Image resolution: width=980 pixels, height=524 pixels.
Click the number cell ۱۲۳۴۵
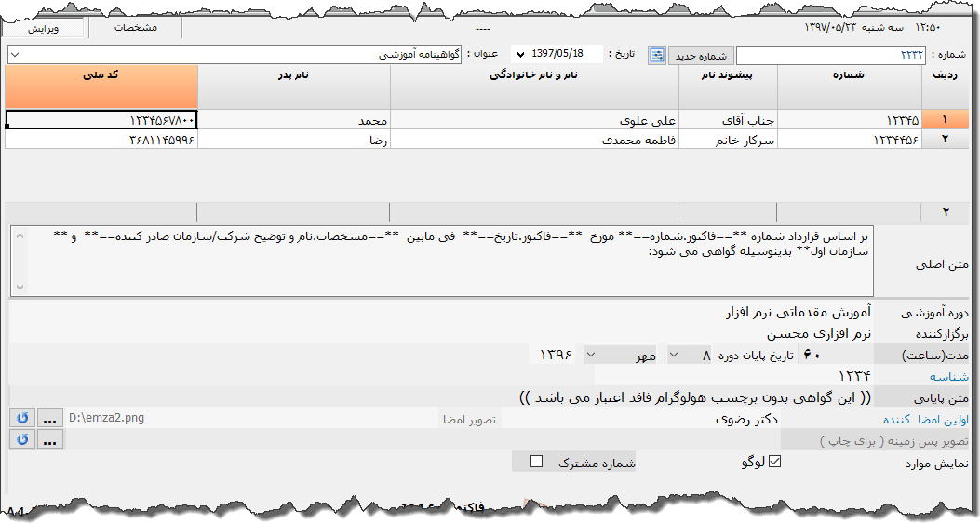tap(850, 119)
